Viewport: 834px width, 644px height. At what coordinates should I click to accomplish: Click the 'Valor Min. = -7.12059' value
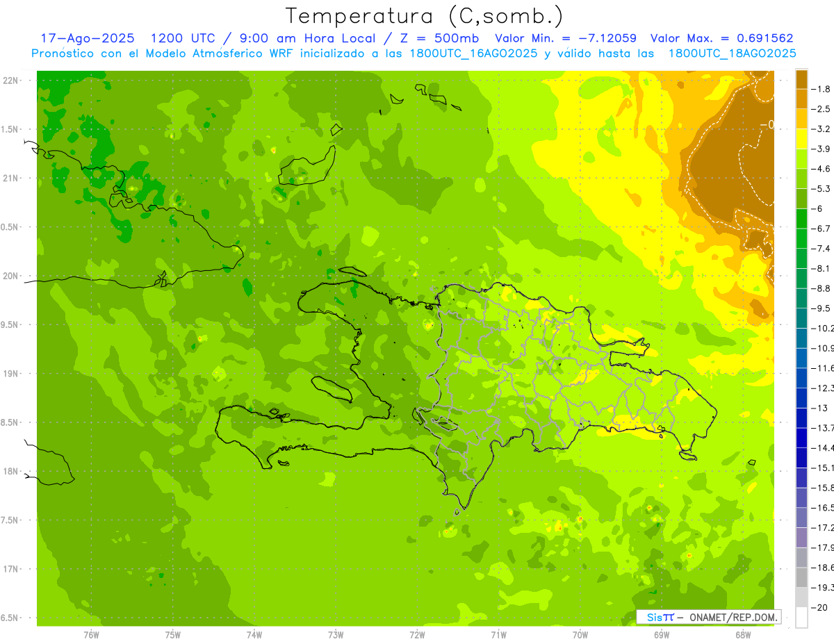pos(566,38)
